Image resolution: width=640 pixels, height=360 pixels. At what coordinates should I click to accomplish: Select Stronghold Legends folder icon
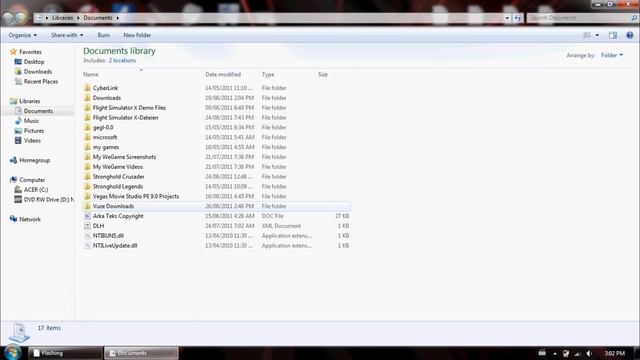(x=87, y=186)
